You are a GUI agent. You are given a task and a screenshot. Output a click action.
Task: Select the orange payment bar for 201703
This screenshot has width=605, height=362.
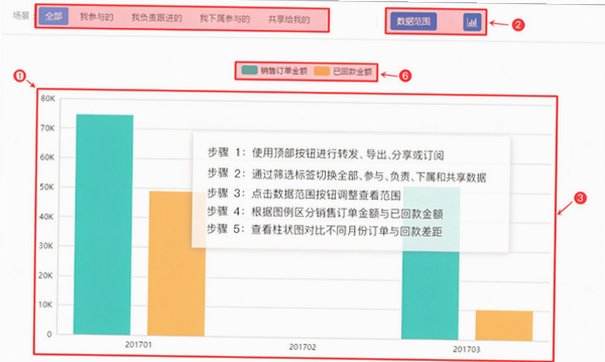[504, 326]
